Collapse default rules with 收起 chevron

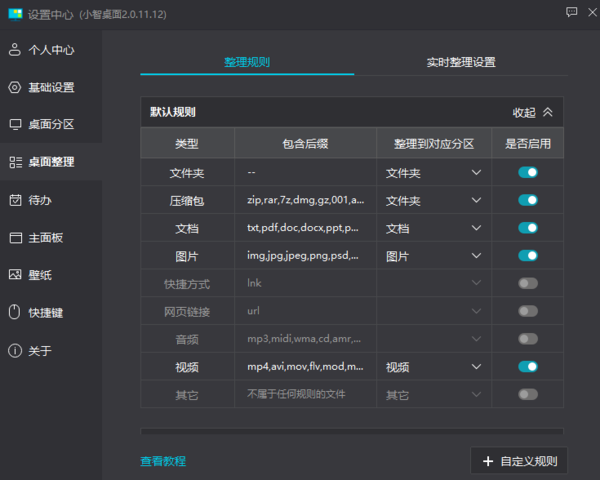tap(546, 113)
